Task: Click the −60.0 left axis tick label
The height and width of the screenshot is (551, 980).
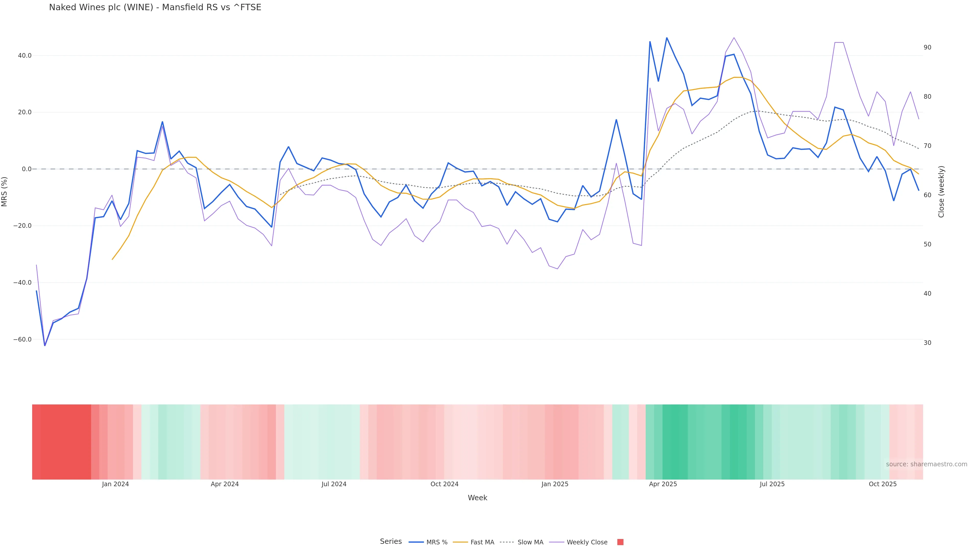Action: 22,340
